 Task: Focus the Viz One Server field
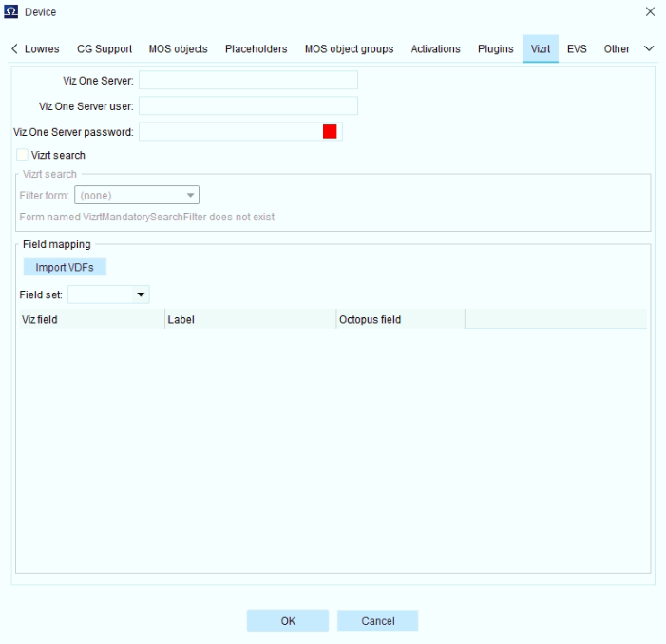click(x=248, y=80)
